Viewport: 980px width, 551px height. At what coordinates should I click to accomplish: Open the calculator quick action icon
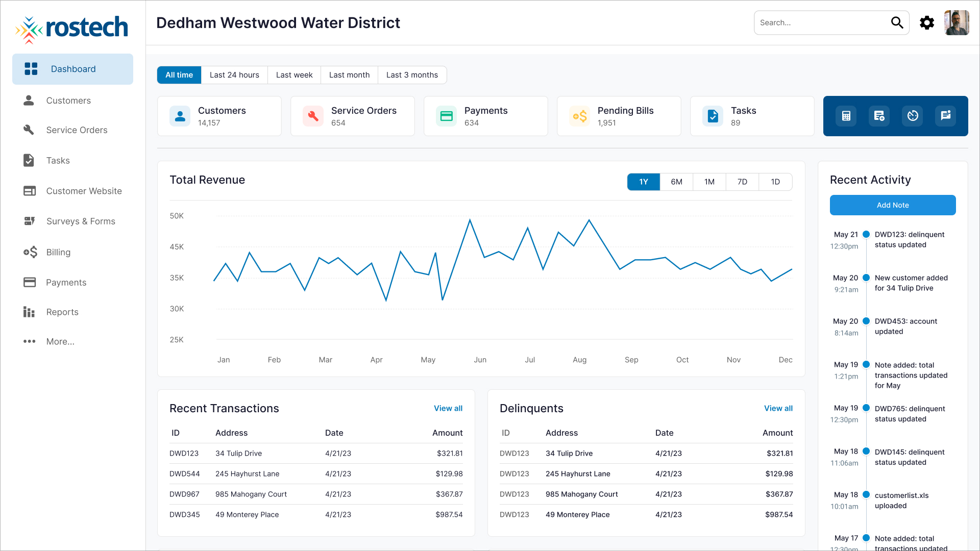click(x=846, y=116)
